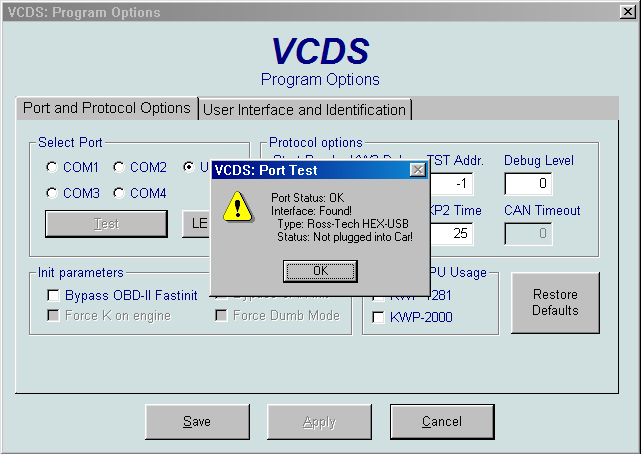Check the KWP-2000 CPU usage box

click(378, 317)
